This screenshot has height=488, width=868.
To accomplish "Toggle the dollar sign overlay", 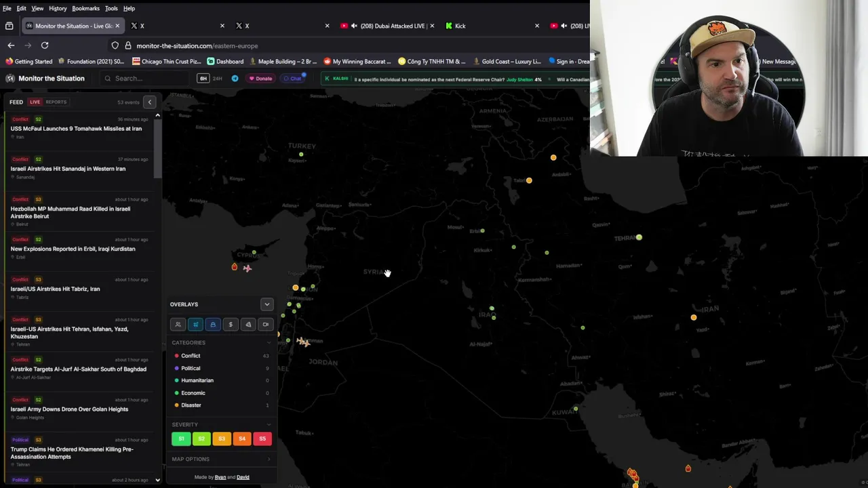I will pyautogui.click(x=231, y=325).
